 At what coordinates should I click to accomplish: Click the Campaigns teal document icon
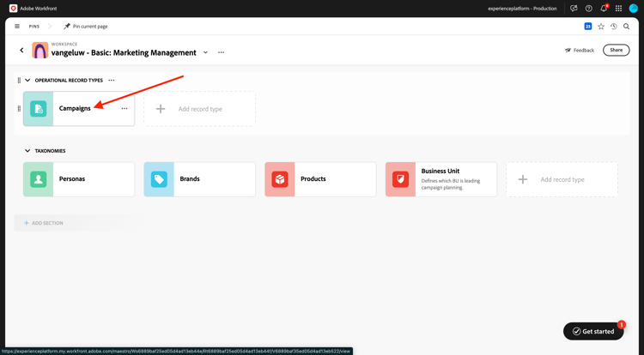[x=38, y=109]
